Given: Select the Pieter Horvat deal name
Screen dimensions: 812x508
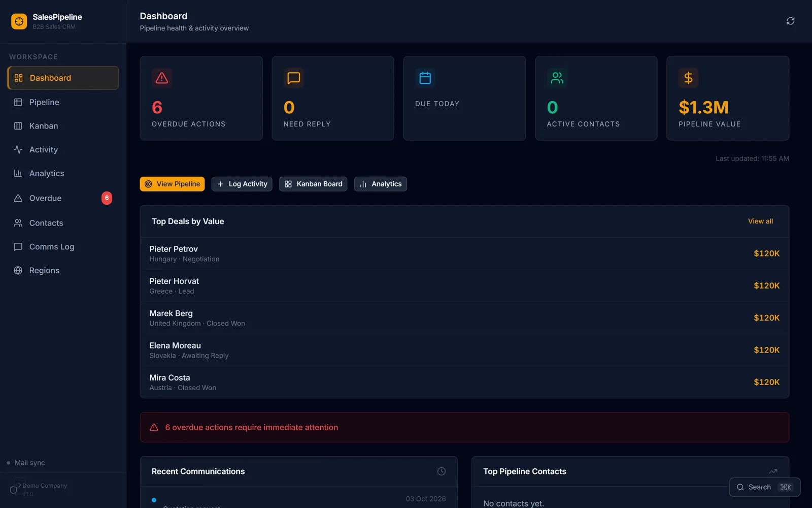Looking at the screenshot, I should pos(174,281).
